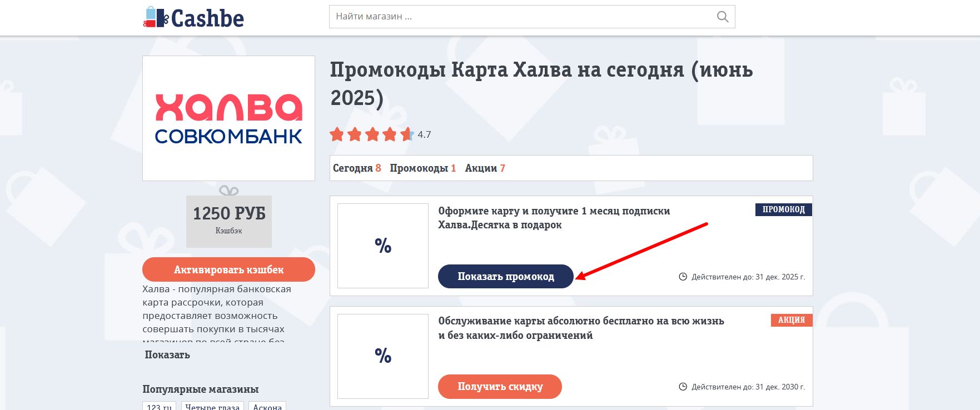Open the free card service offer title
Image resolution: width=980 pixels, height=410 pixels.
click(x=581, y=328)
